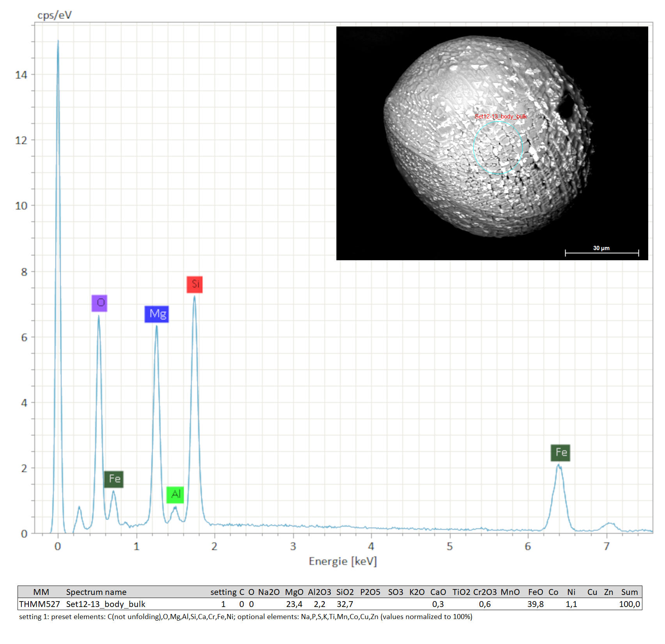665x644 pixels.
Task: Click the Energie [keV] axis title
Action: (x=343, y=561)
